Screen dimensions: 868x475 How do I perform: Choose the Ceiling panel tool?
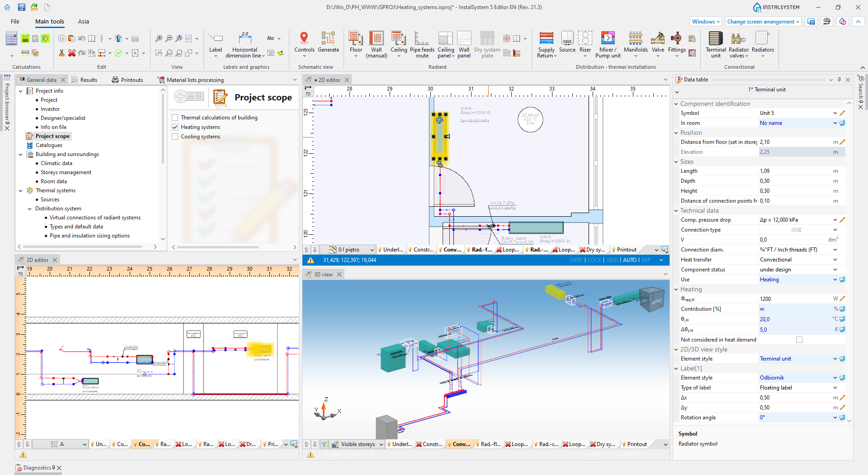click(445, 44)
